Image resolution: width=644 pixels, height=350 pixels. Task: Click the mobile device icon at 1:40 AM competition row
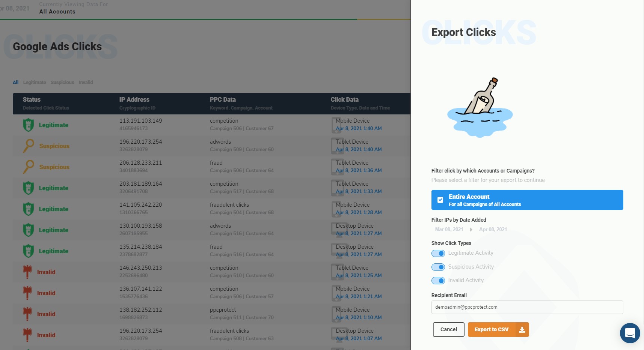(x=336, y=125)
